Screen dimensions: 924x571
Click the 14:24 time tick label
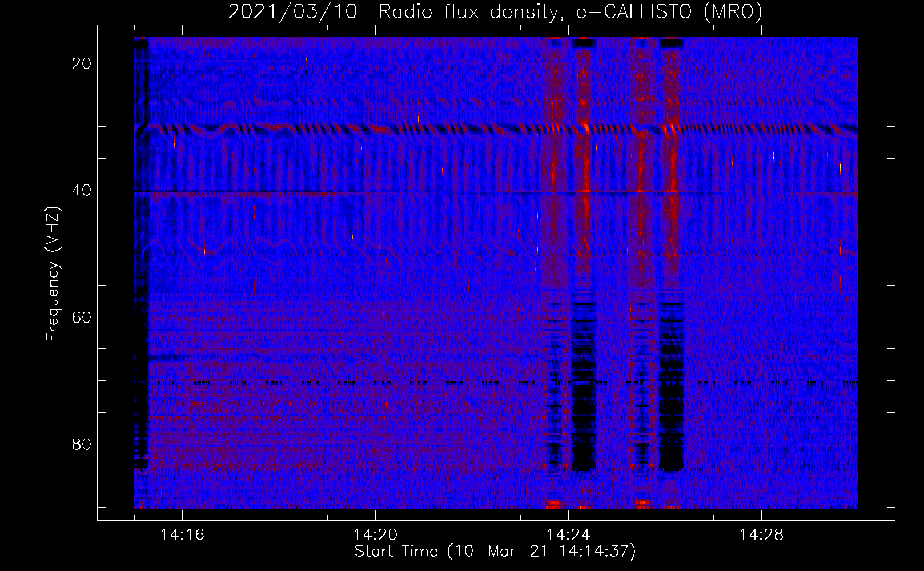(568, 535)
